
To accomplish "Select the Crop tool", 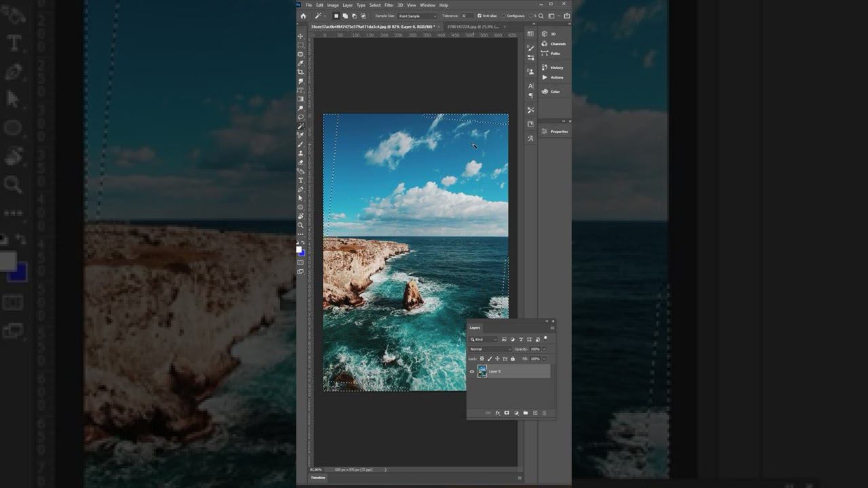I will 300,72.
